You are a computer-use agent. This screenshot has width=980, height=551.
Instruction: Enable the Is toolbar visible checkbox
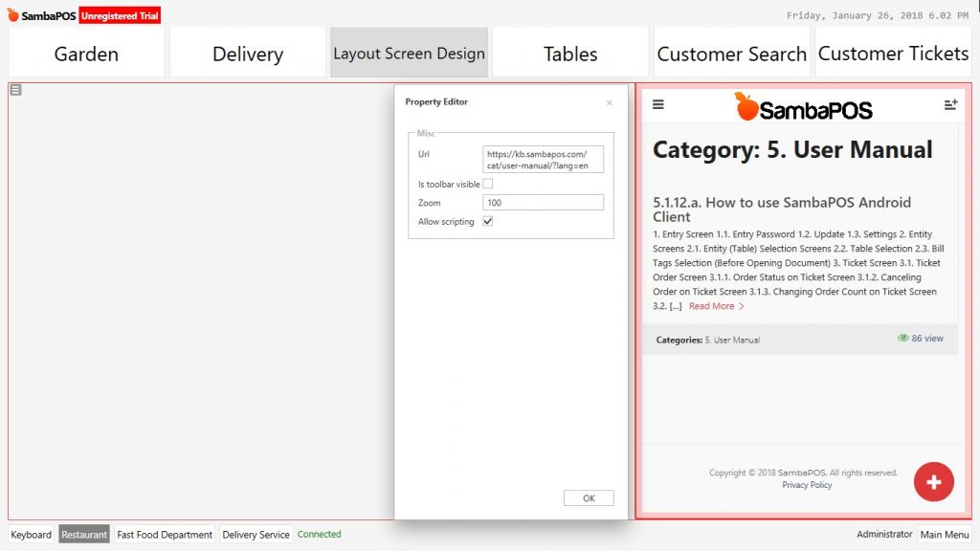click(x=488, y=184)
